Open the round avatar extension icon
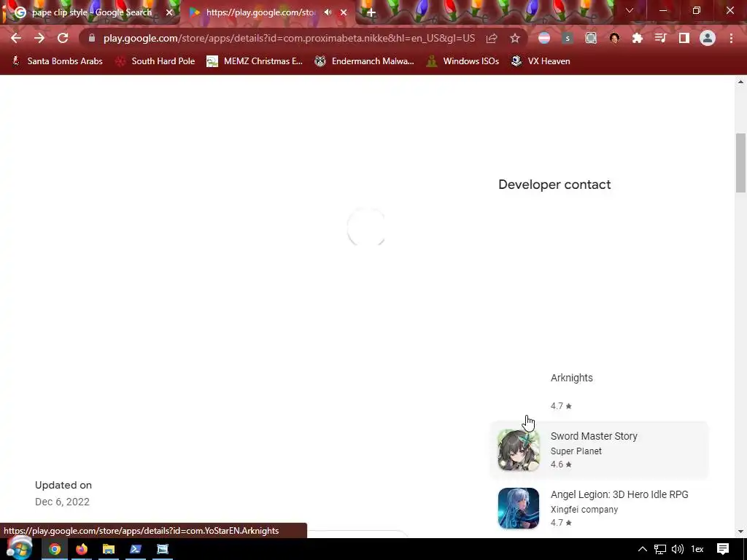 click(614, 38)
